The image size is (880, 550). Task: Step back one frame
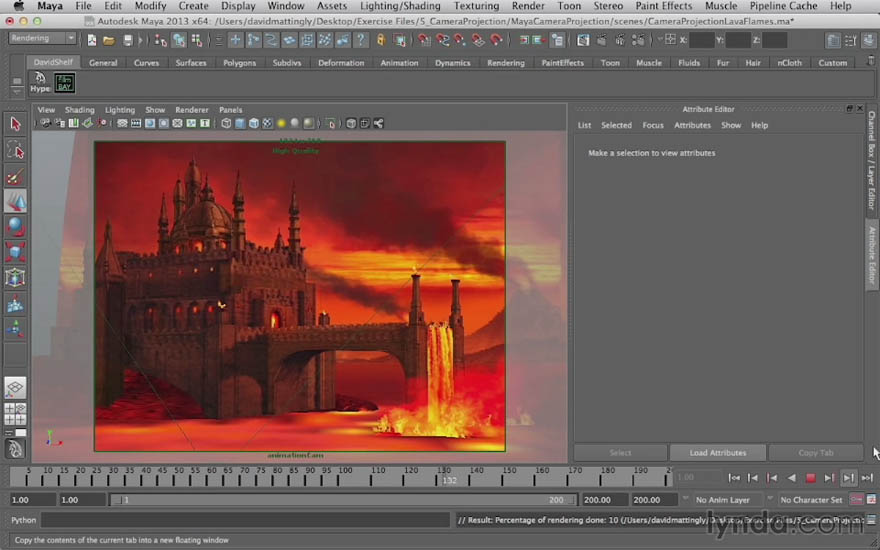pyautogui.click(x=753, y=478)
